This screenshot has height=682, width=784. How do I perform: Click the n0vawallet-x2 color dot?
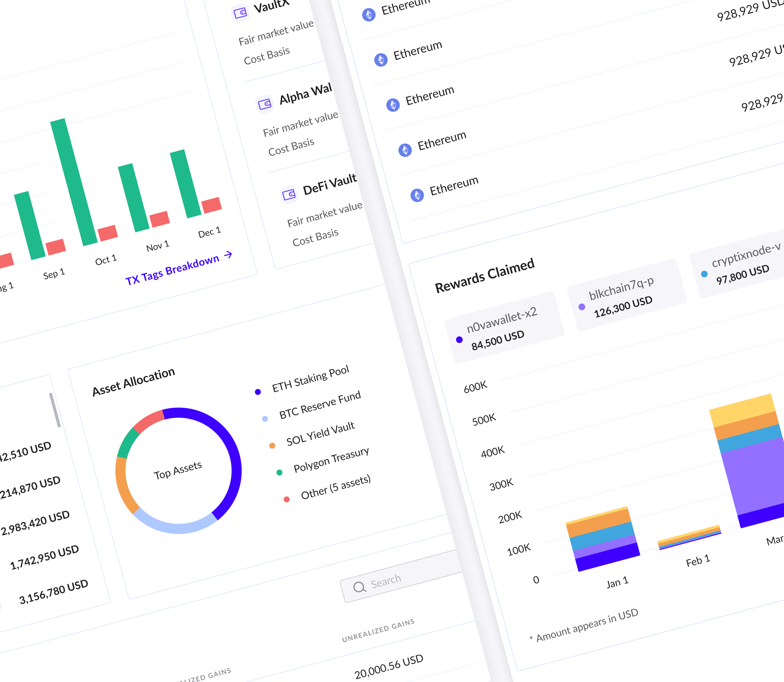[460, 340]
